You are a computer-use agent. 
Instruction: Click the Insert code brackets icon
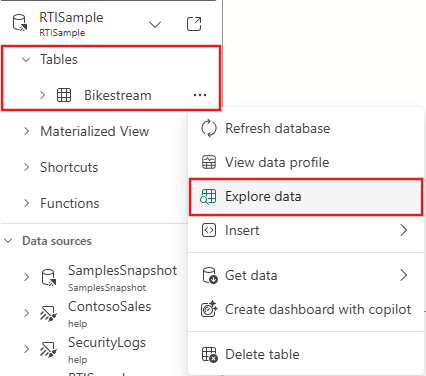coord(209,230)
